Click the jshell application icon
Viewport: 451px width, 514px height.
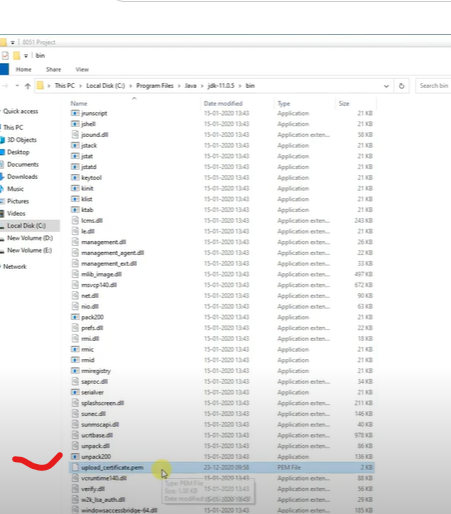click(x=75, y=124)
